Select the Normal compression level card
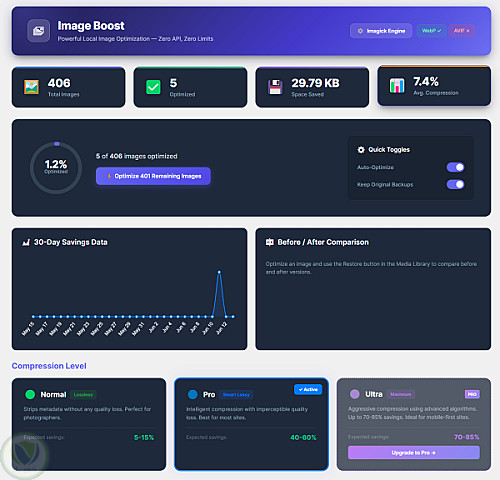The height and width of the screenshot is (480, 500). coord(89,424)
